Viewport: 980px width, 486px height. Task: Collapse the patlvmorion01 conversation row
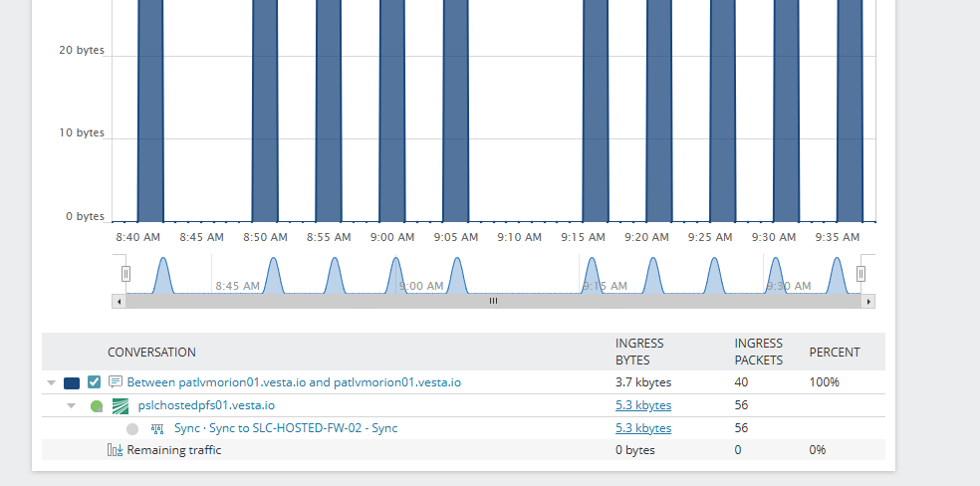pos(51,382)
